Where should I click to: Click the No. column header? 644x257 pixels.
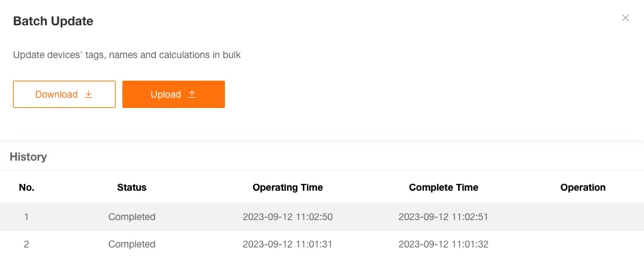click(27, 187)
